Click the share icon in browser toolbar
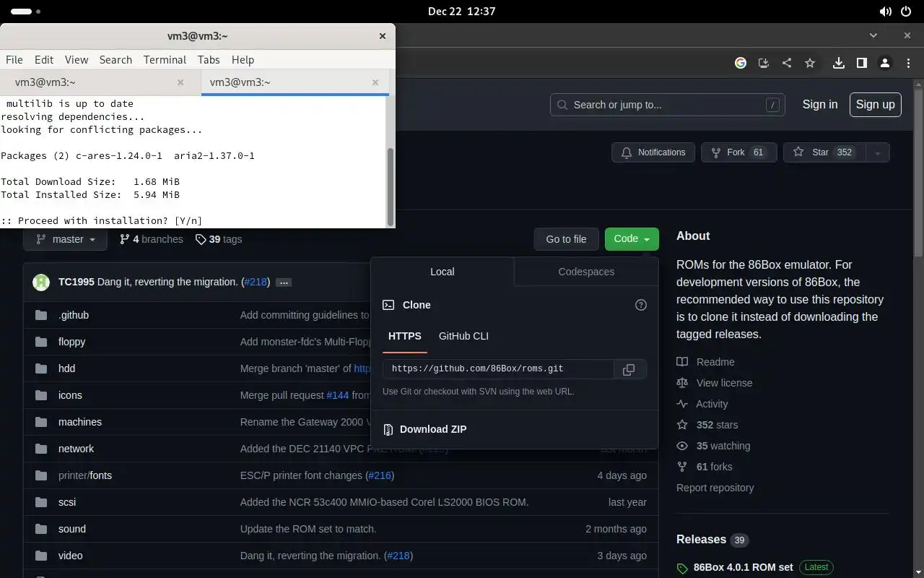Image resolution: width=924 pixels, height=578 pixels. point(787,63)
